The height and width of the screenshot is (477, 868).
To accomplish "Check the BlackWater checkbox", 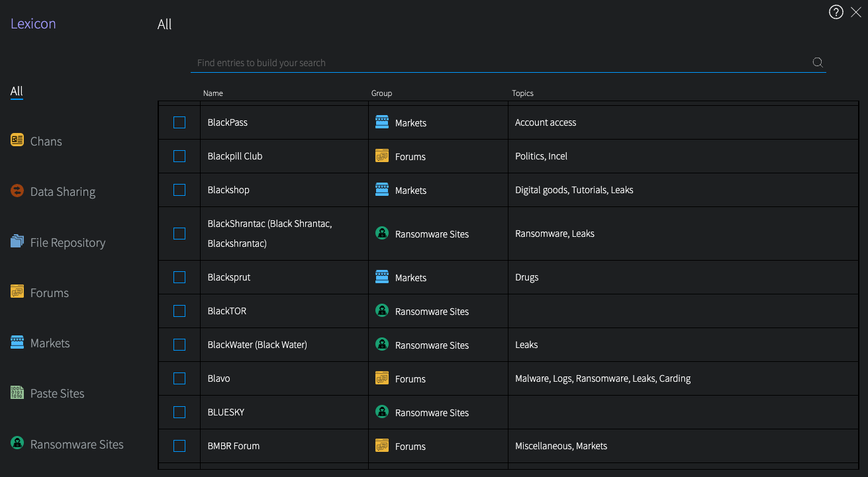I will click(x=179, y=345).
